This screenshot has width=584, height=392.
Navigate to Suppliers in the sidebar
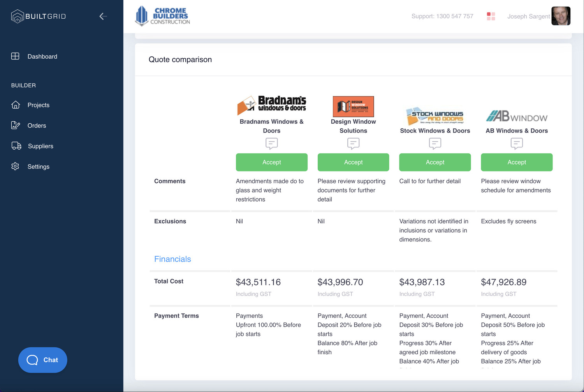tap(40, 146)
